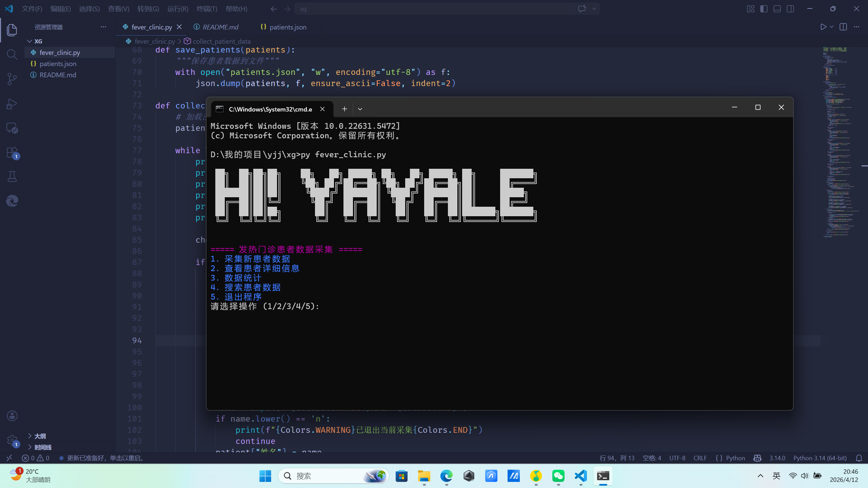Toggle the primary side bar layout button
Viewport: 868px width, 488px height.
click(764, 9)
